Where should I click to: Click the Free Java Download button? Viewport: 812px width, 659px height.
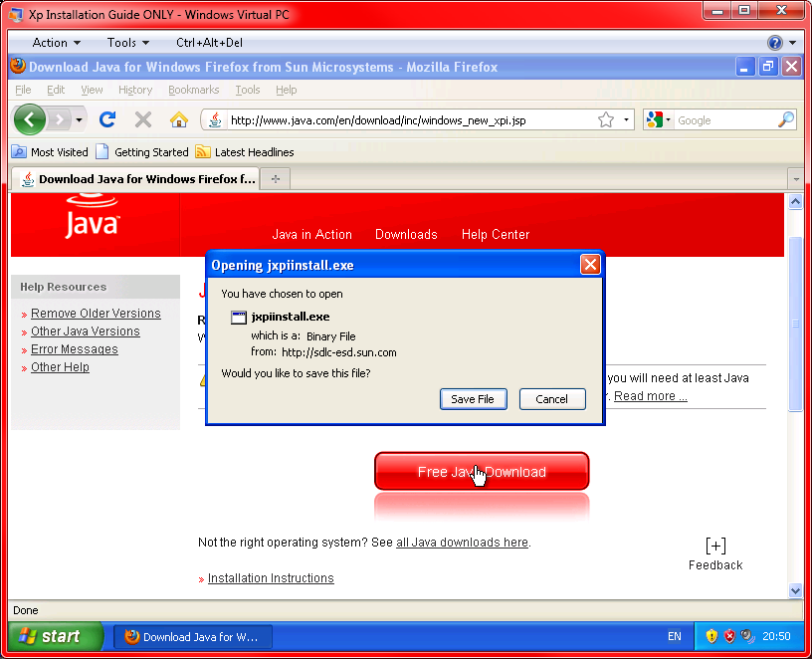pos(482,471)
